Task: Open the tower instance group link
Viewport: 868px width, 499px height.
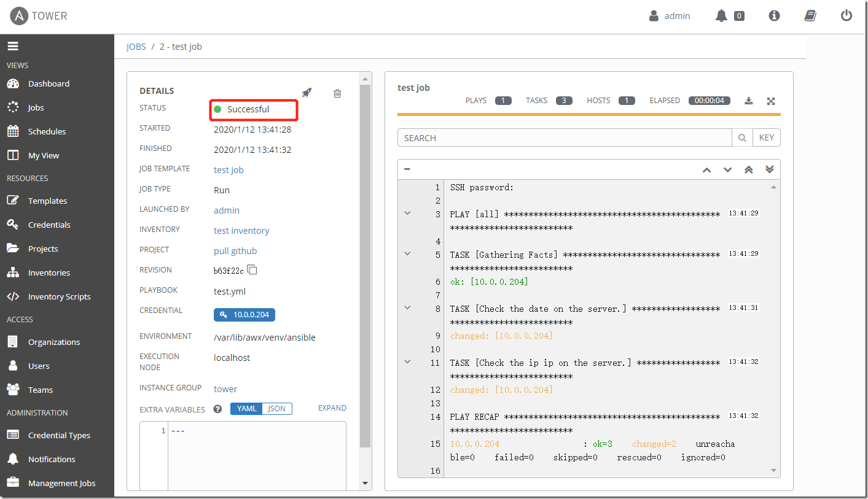Action: (225, 389)
